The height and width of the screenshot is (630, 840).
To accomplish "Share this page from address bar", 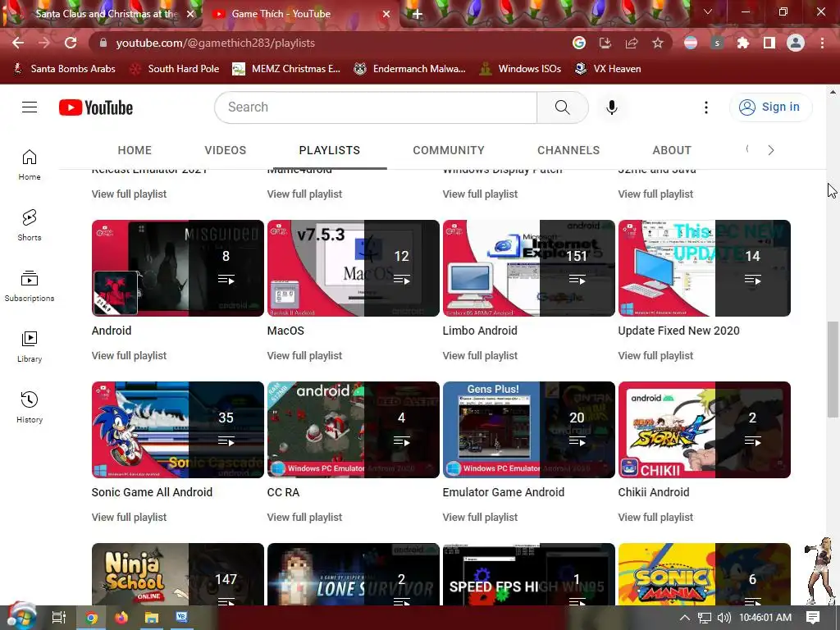I will click(x=632, y=43).
